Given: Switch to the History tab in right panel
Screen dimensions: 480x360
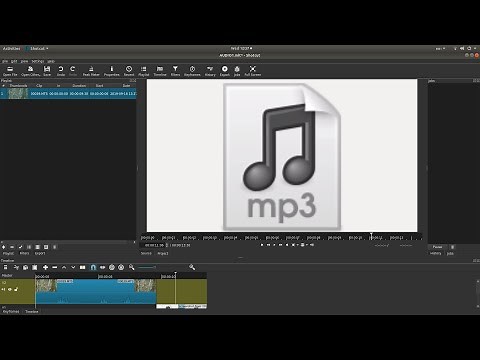Looking at the screenshot, I should click(435, 253).
